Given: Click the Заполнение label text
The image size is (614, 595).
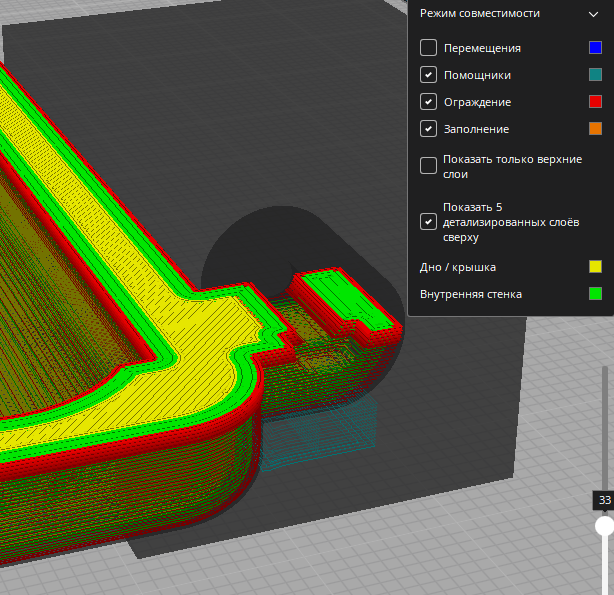Looking at the screenshot, I should pyautogui.click(x=476, y=129).
